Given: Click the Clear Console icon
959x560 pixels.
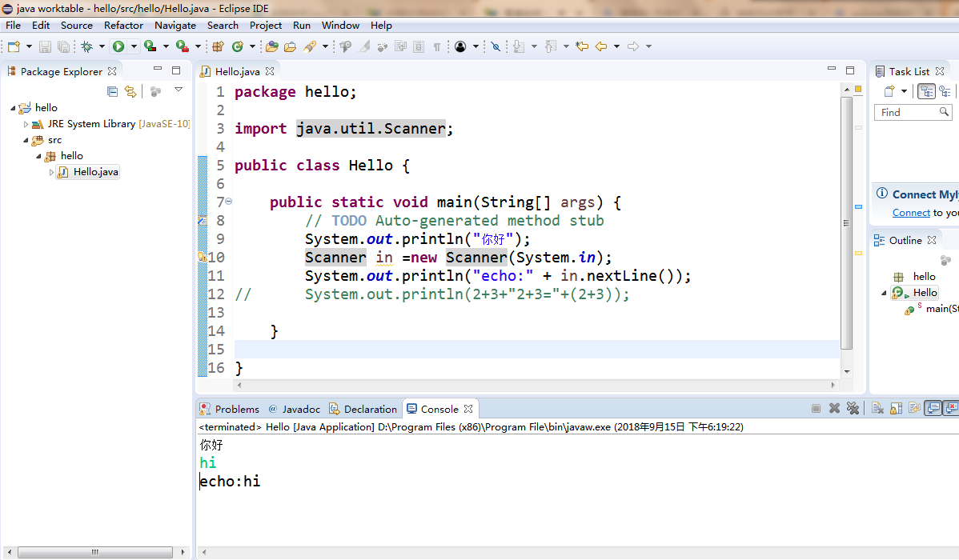Looking at the screenshot, I should point(877,408).
